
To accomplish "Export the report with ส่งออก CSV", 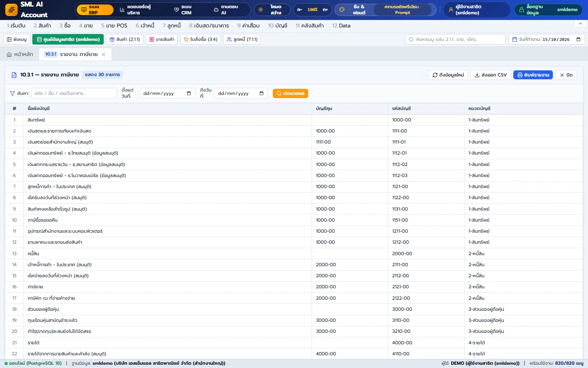I will coord(490,75).
